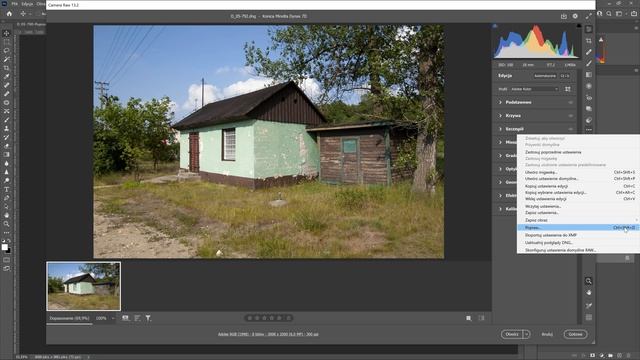Open the three-dot More image settings menu

coord(589,130)
